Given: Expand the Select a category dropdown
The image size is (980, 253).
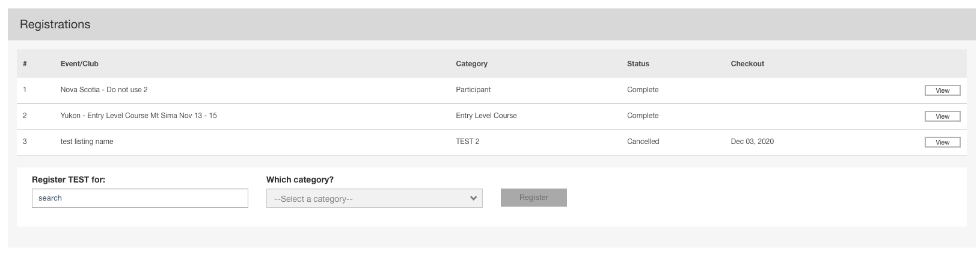Looking at the screenshot, I should pyautogui.click(x=374, y=198).
